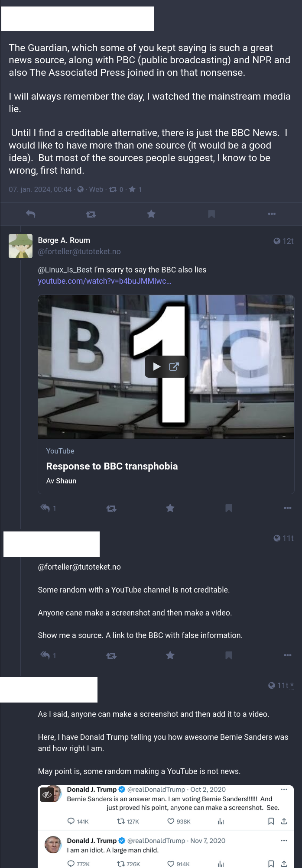The width and height of the screenshot is (302, 868).
Task: Open BBC video in external window
Action: coord(174,367)
